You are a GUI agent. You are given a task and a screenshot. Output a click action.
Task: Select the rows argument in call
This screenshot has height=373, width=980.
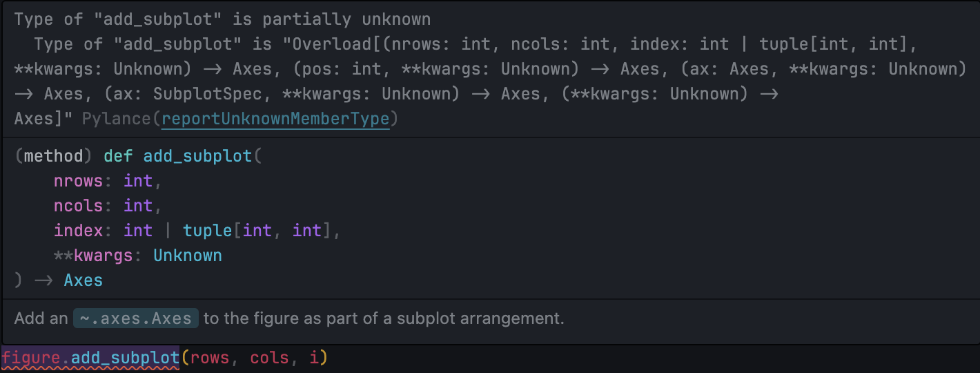210,358
